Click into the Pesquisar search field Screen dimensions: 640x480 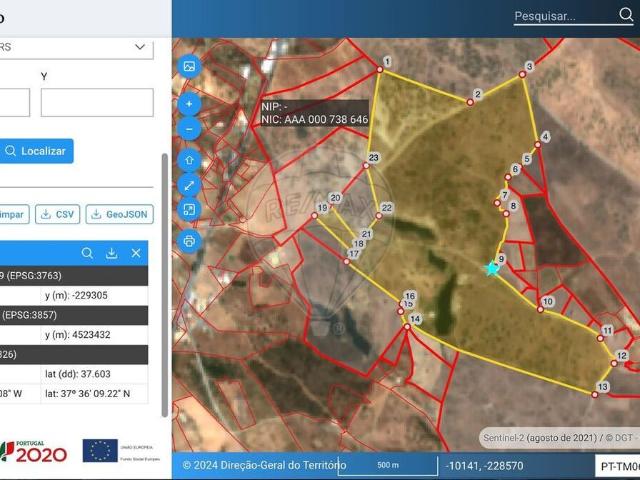[560, 16]
